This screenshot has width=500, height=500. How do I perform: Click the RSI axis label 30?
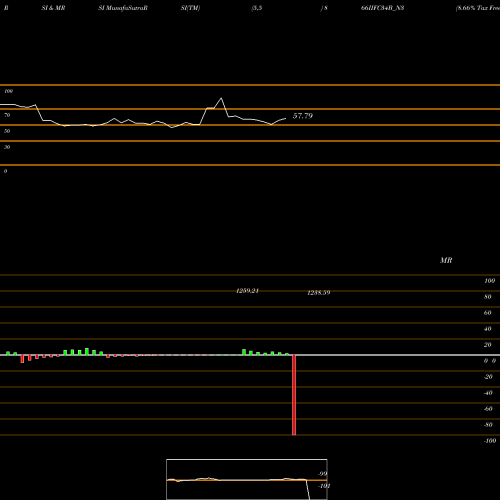(7, 147)
